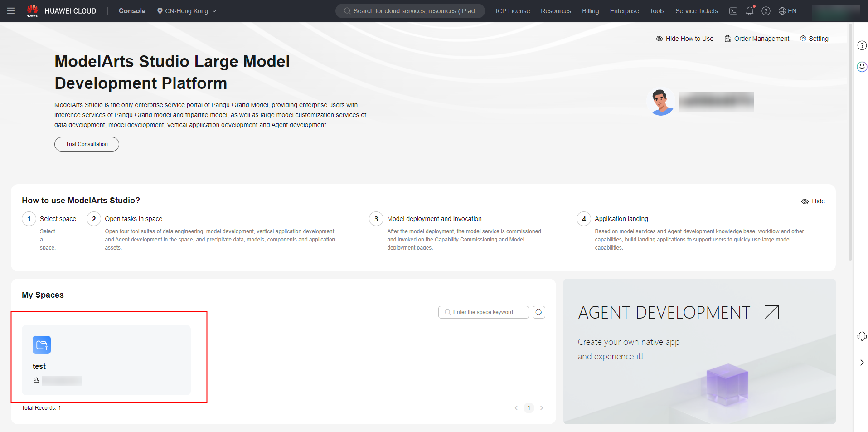Open Order Management

pos(757,39)
